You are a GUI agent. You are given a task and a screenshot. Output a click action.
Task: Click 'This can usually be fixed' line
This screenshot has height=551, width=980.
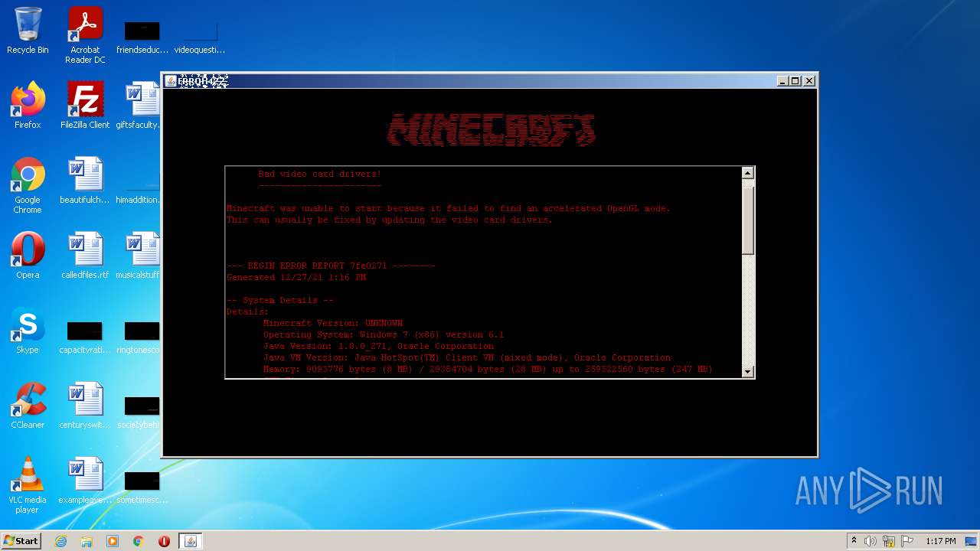pyautogui.click(x=389, y=220)
